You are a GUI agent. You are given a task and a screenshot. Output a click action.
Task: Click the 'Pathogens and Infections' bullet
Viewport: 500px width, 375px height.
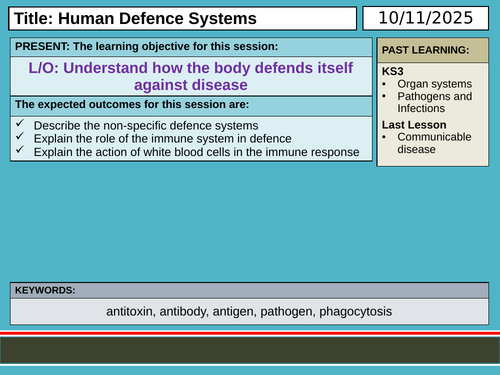434,102
